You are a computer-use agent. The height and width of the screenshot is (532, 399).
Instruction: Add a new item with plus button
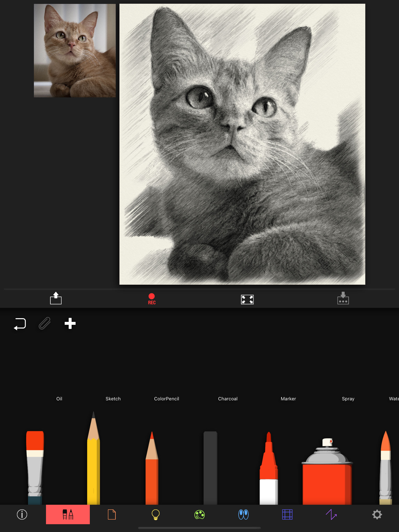click(x=70, y=323)
